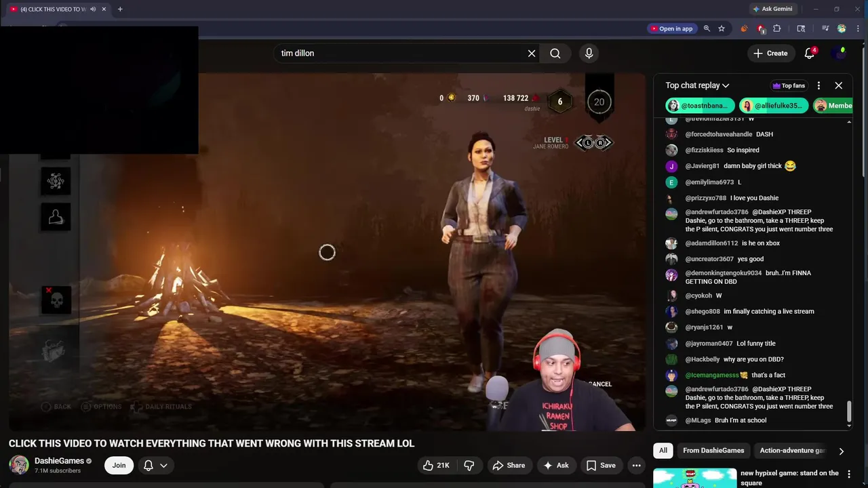Open the Top fans button
The height and width of the screenshot is (488, 868).
coord(789,85)
